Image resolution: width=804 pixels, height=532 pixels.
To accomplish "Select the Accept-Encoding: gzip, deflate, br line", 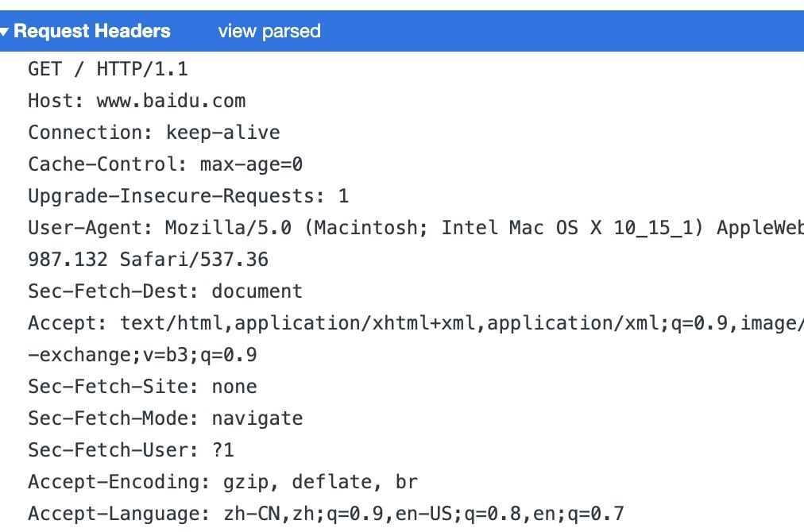I will click(x=223, y=482).
